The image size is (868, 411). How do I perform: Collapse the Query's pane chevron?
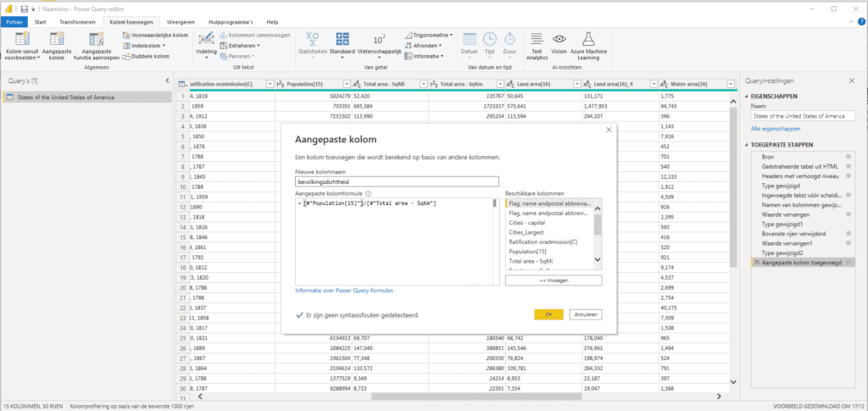(167, 81)
